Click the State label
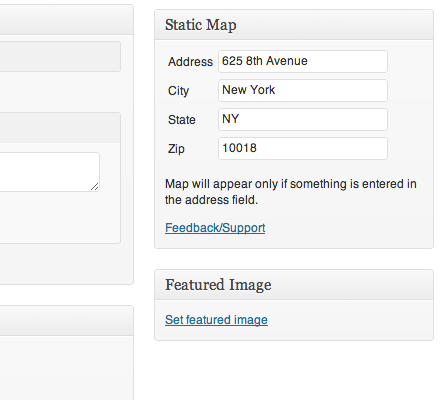 182,120
